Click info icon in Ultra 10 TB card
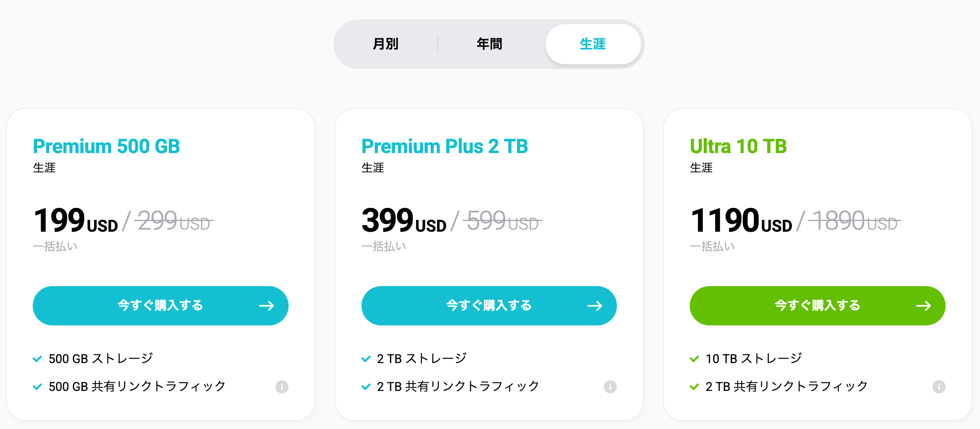Screen dimensions: 980x429 click(x=939, y=386)
